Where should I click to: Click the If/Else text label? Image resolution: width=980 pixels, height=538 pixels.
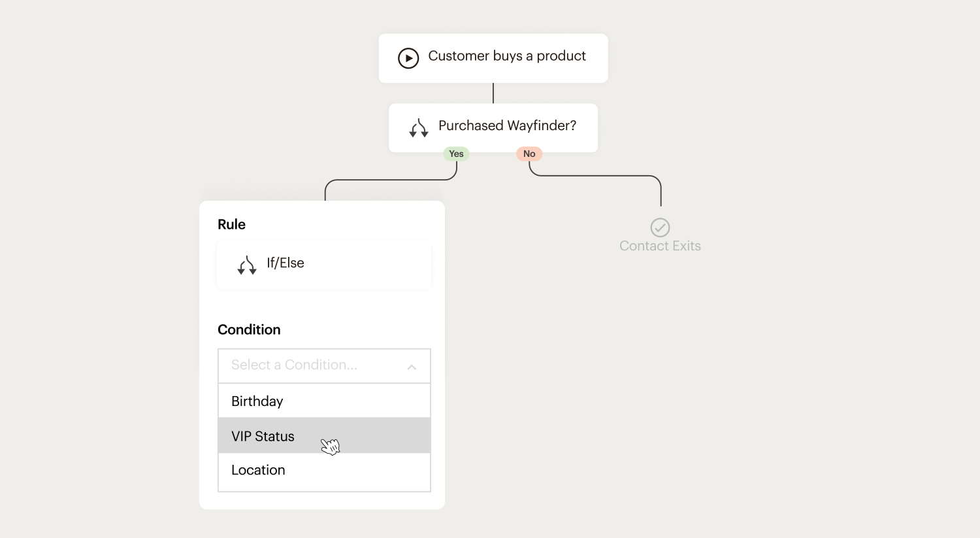(286, 263)
